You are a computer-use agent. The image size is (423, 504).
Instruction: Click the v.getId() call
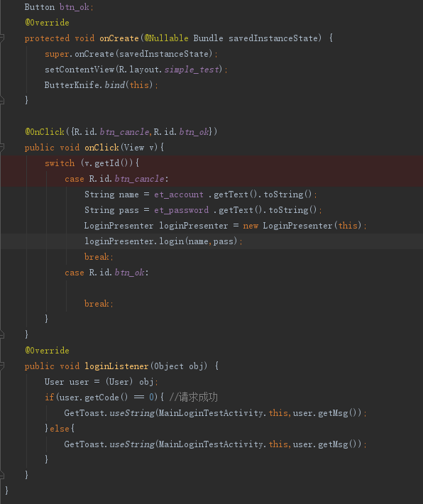107,163
